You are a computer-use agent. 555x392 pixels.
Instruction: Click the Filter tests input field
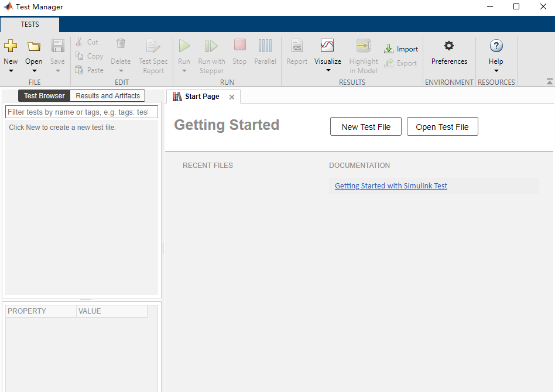pos(81,112)
